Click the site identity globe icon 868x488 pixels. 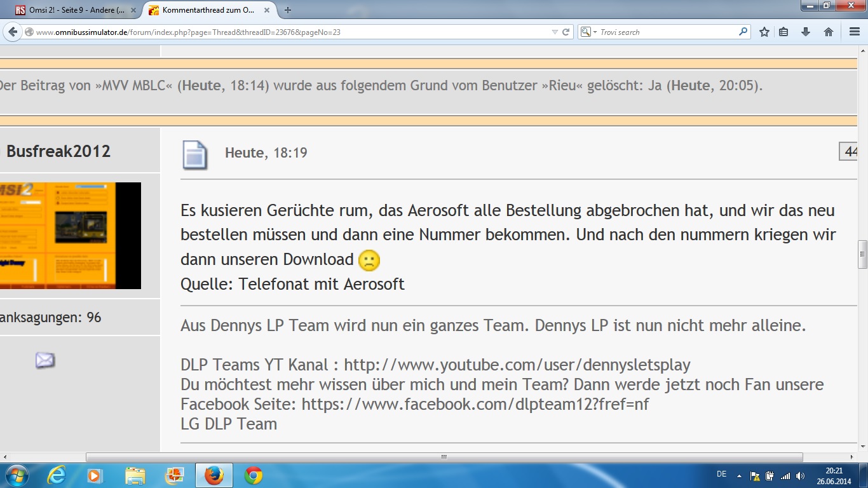pyautogui.click(x=29, y=32)
